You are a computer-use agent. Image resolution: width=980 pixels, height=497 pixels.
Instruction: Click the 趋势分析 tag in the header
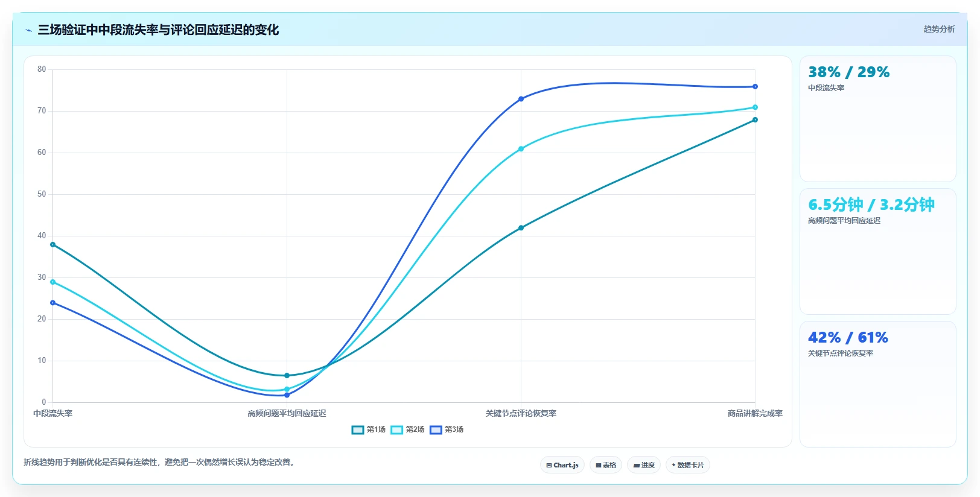(939, 29)
